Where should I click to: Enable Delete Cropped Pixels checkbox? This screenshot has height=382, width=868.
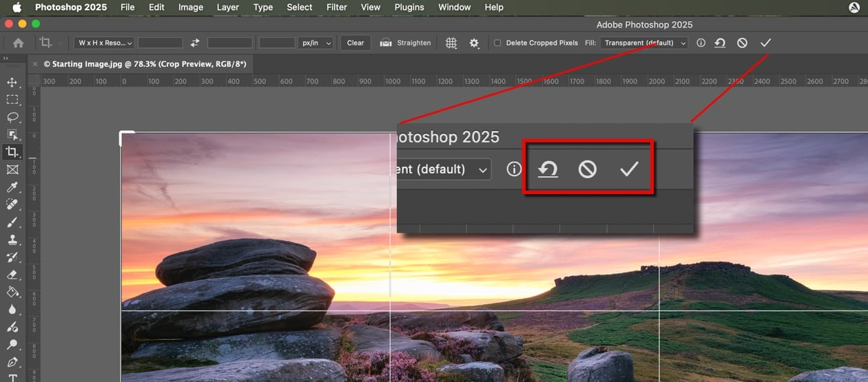click(x=497, y=43)
